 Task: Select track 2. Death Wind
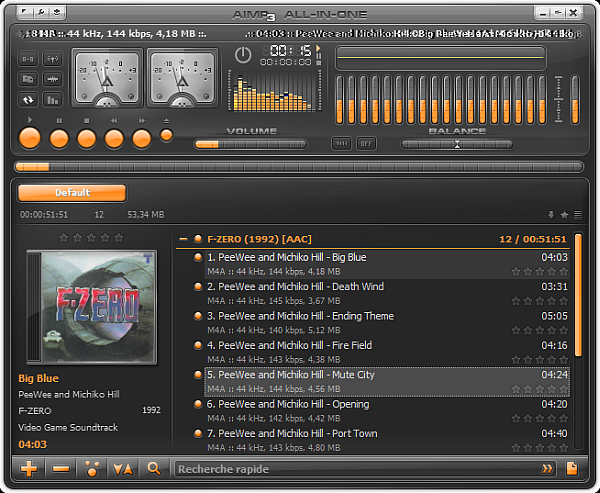tap(387, 294)
